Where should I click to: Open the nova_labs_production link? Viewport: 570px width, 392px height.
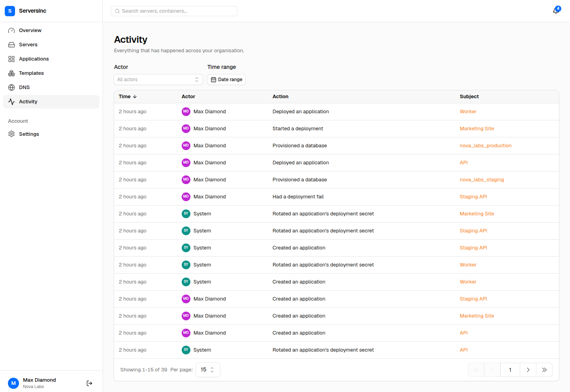pyautogui.click(x=485, y=146)
